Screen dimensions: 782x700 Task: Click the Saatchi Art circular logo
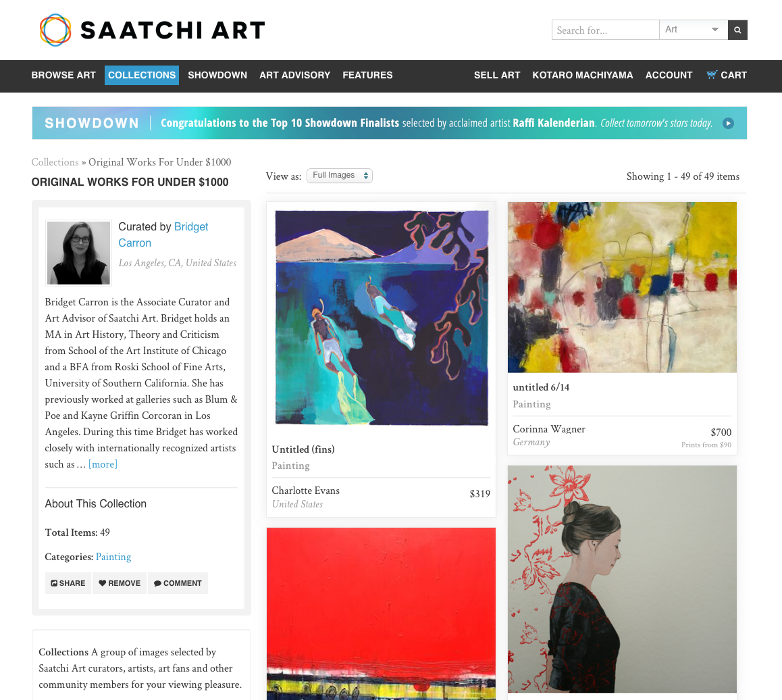[55, 30]
